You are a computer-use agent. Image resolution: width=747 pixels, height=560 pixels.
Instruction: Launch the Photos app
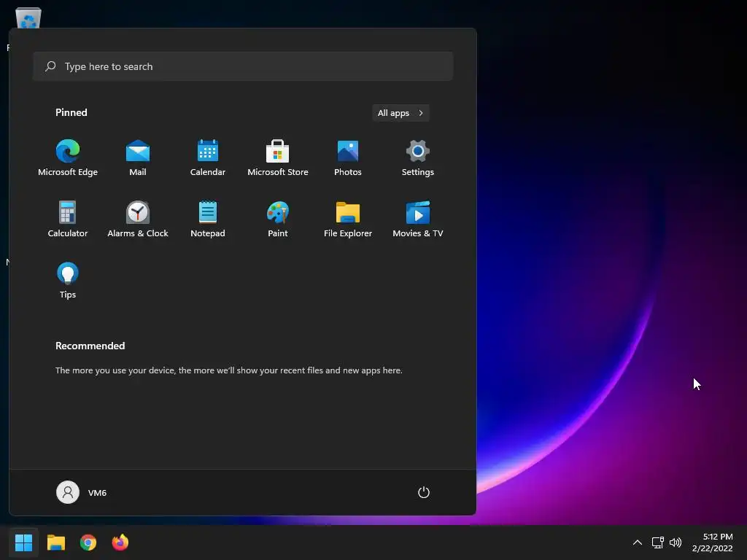[348, 158]
